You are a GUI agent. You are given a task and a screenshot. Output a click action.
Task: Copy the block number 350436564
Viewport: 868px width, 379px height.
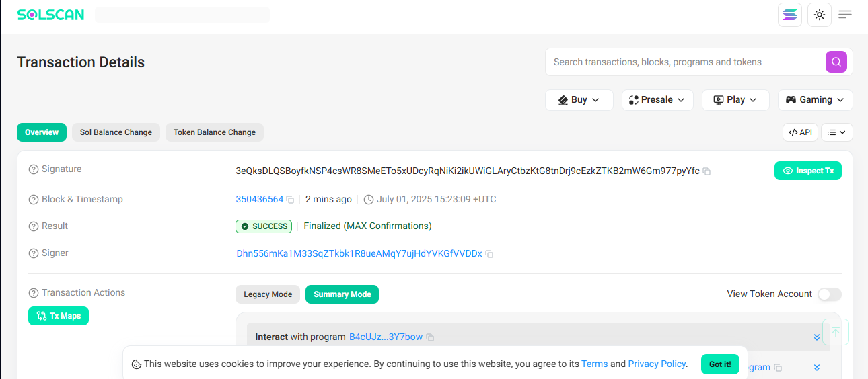pos(290,200)
